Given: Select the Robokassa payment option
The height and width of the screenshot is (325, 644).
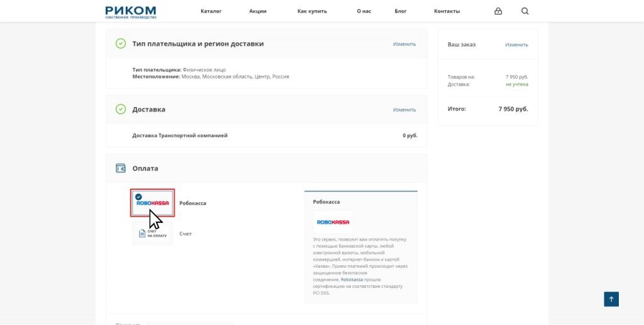Looking at the screenshot, I should (x=152, y=203).
